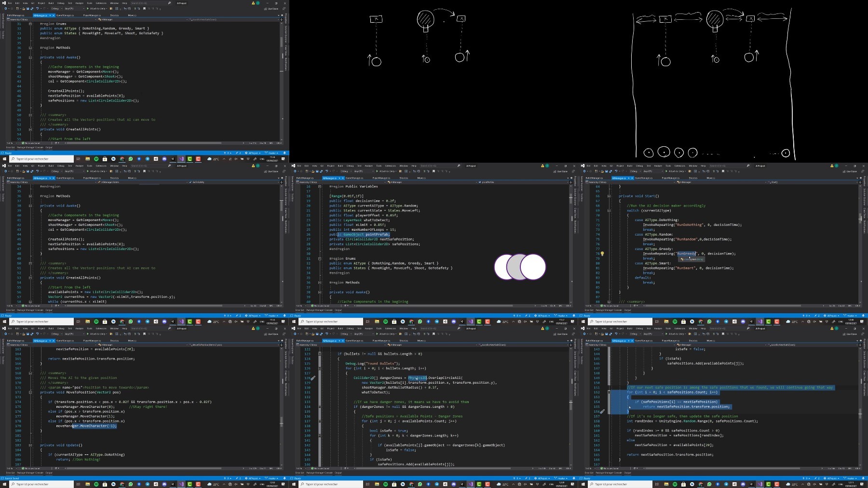Click the screwdriver icon next to the Physics2D.OverlapCircleAll line

(313, 378)
